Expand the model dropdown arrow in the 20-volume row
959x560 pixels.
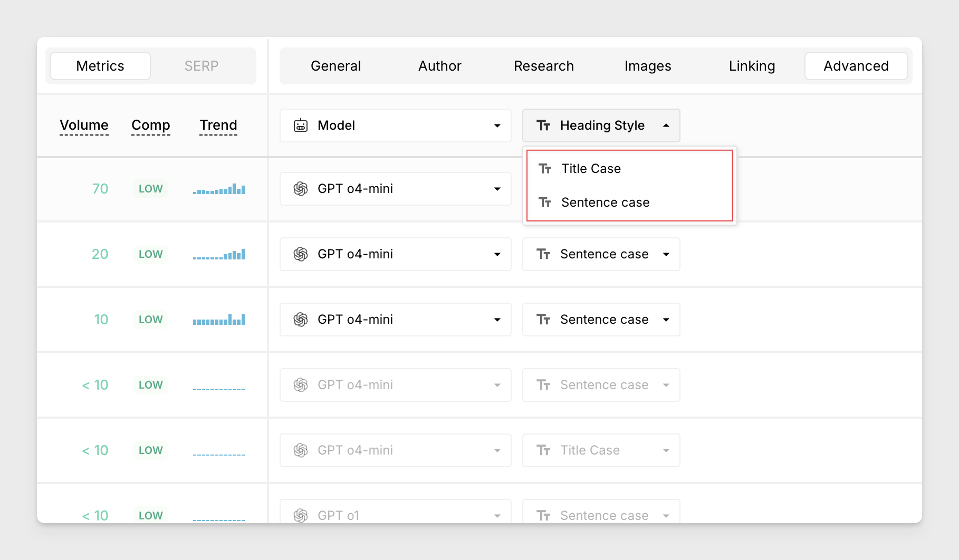pos(497,254)
